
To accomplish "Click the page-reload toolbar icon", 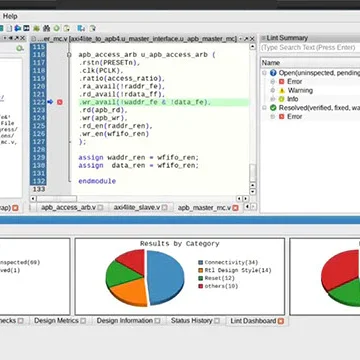I will [x=66, y=28].
